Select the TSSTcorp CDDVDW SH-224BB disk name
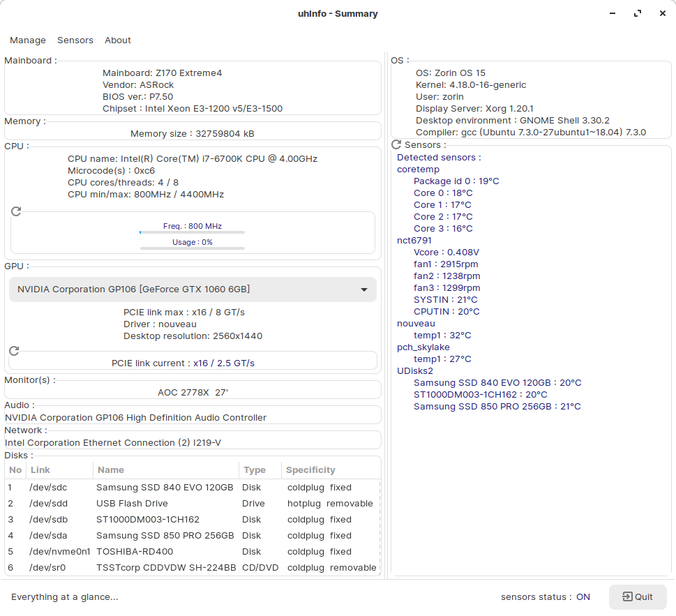The height and width of the screenshot is (616, 676). [166, 568]
